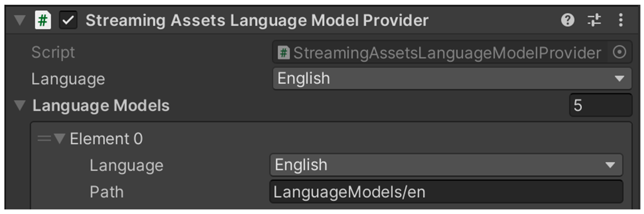Click the Element 0 label

point(106,139)
